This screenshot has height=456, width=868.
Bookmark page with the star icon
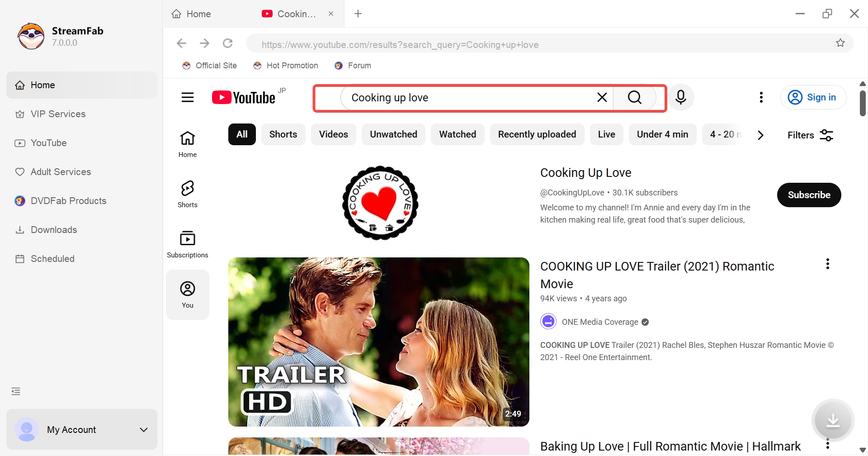tap(840, 43)
